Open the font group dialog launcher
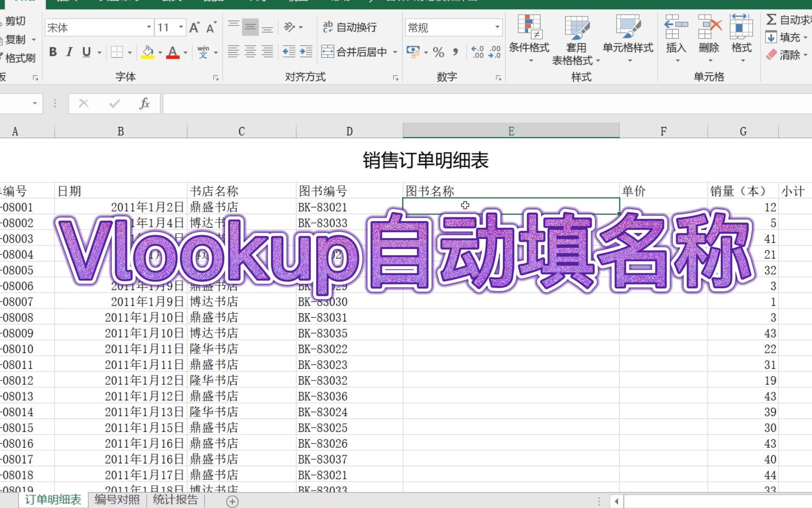Viewport: 812px width, 508px height. pyautogui.click(x=216, y=78)
